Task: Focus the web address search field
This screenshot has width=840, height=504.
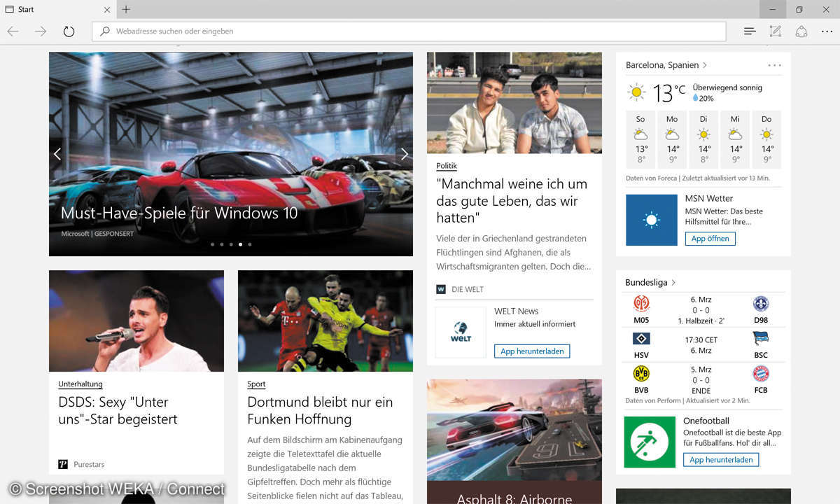Action: click(x=409, y=31)
